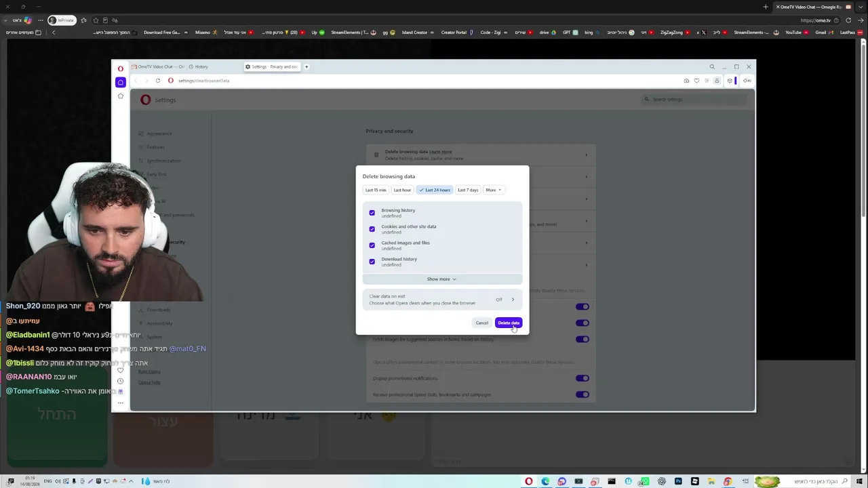Image resolution: width=868 pixels, height=488 pixels.
Task: Toggle Receive promotional Speed Dials switch
Action: click(583, 394)
